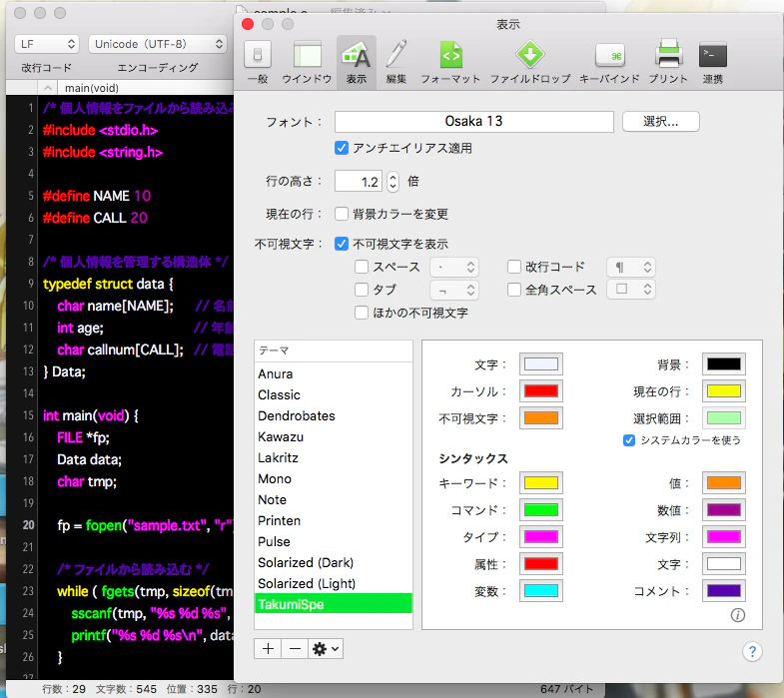Click the 属性 red color swatch

click(541, 564)
